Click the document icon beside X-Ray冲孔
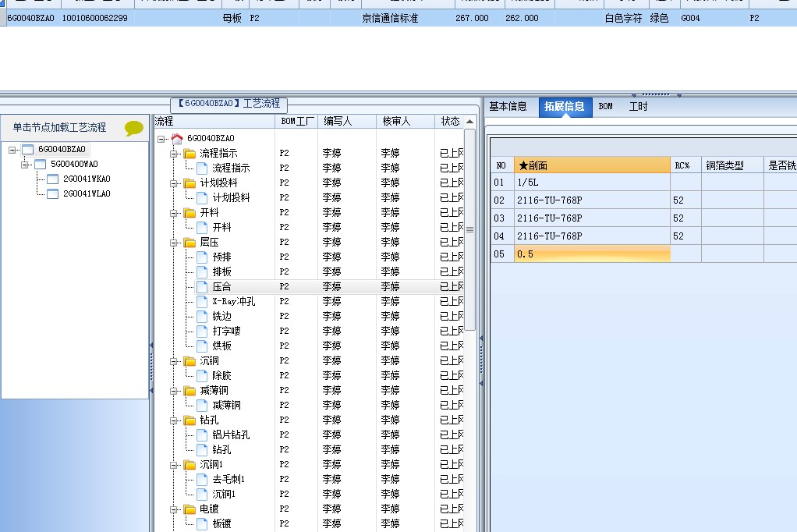 click(x=202, y=302)
